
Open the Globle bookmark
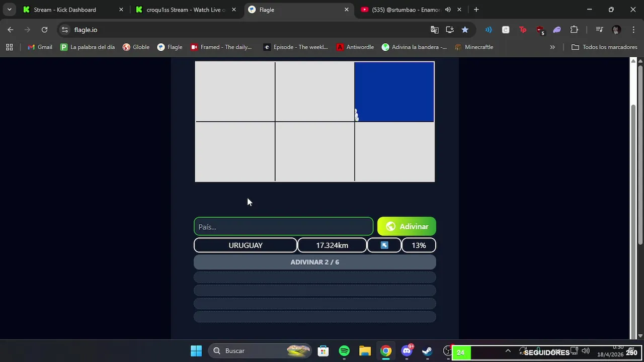coord(136,47)
